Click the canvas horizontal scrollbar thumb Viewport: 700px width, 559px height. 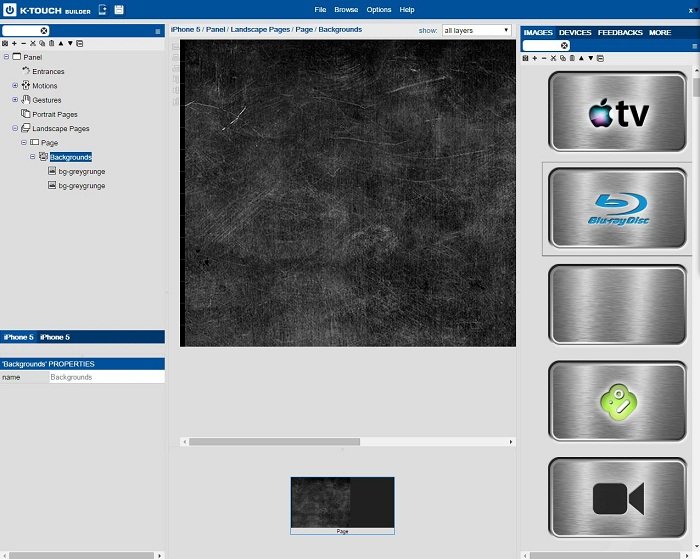click(274, 442)
